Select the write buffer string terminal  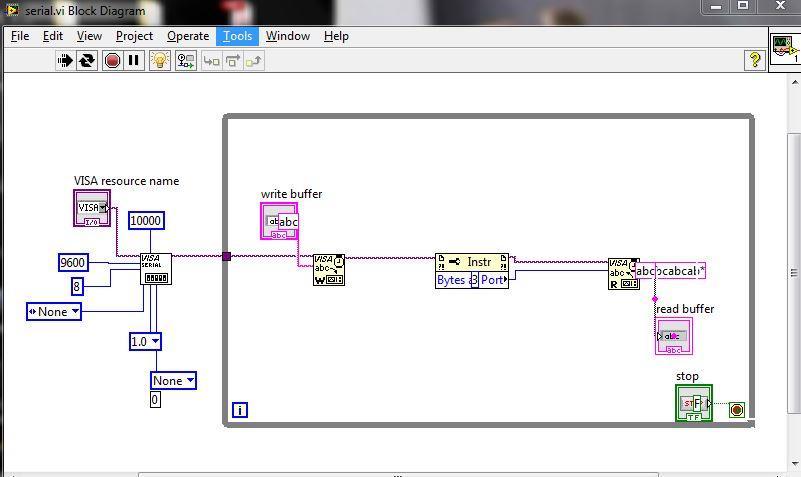point(279,221)
